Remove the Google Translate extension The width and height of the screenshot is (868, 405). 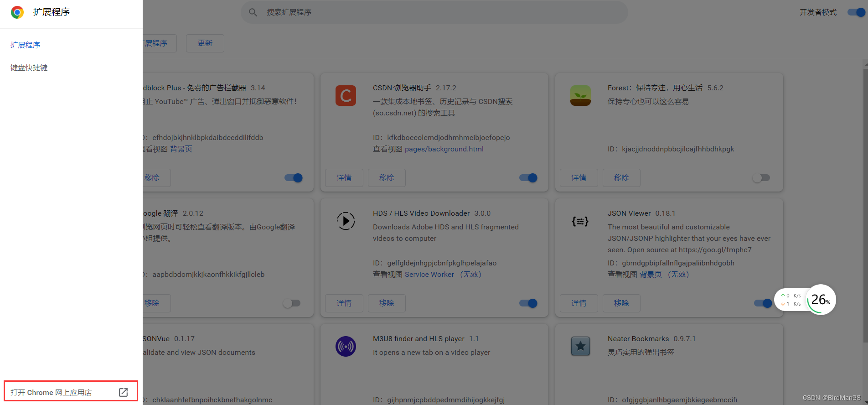tap(156, 303)
